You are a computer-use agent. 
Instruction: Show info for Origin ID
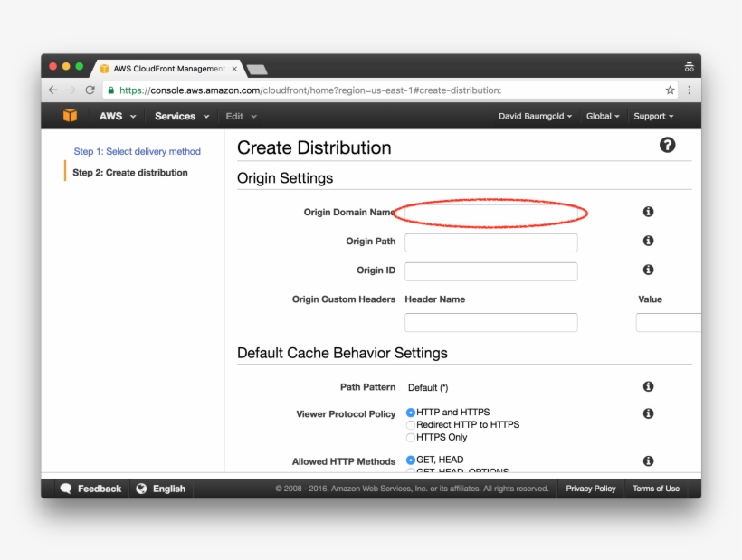click(x=648, y=270)
